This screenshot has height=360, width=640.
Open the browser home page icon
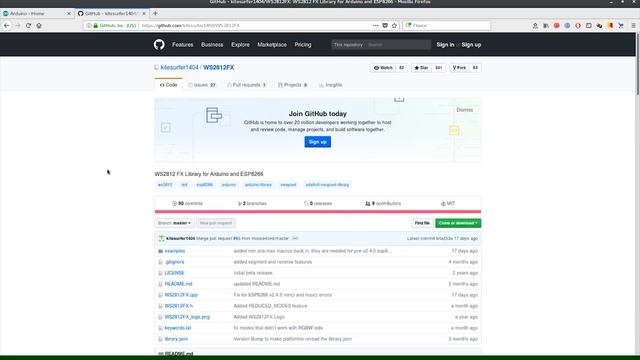(x=39, y=25)
